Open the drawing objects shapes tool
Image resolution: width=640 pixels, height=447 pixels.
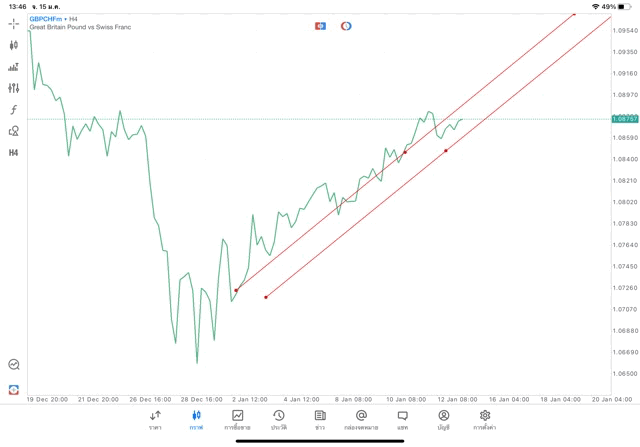coord(13,131)
